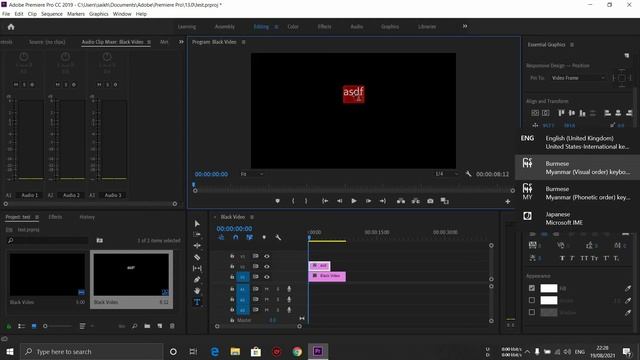Click Mark In bracket button
The image size is (640, 360).
click(x=293, y=201)
